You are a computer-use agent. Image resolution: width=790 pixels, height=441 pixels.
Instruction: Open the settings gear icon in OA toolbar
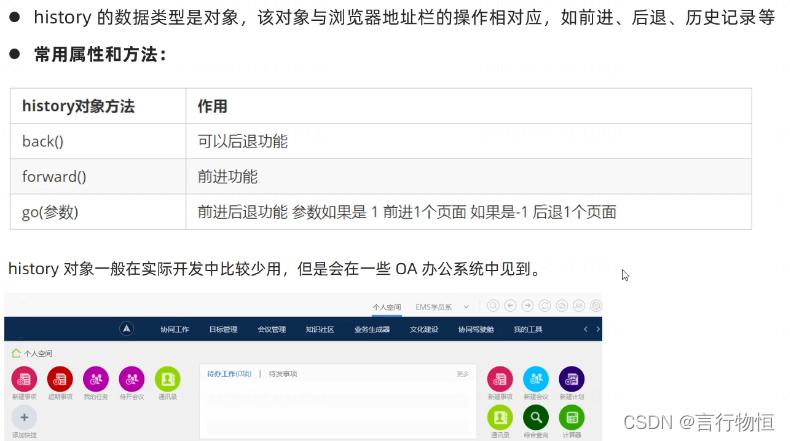click(x=596, y=305)
